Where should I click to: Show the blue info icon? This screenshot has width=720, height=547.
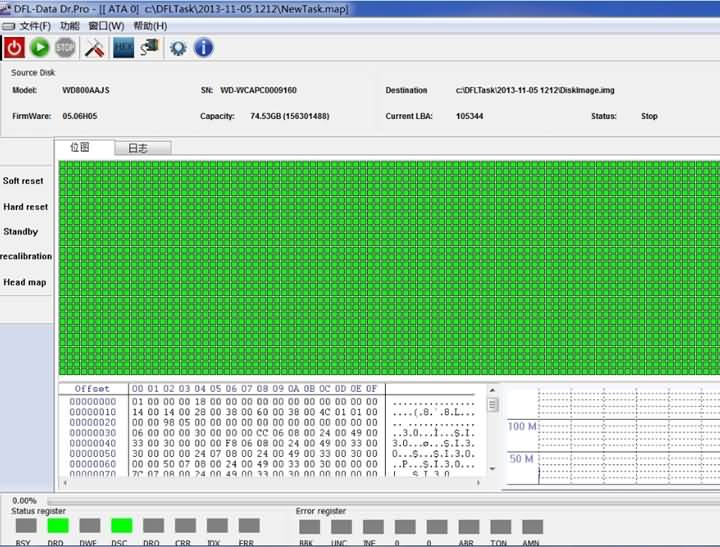pyautogui.click(x=203, y=47)
